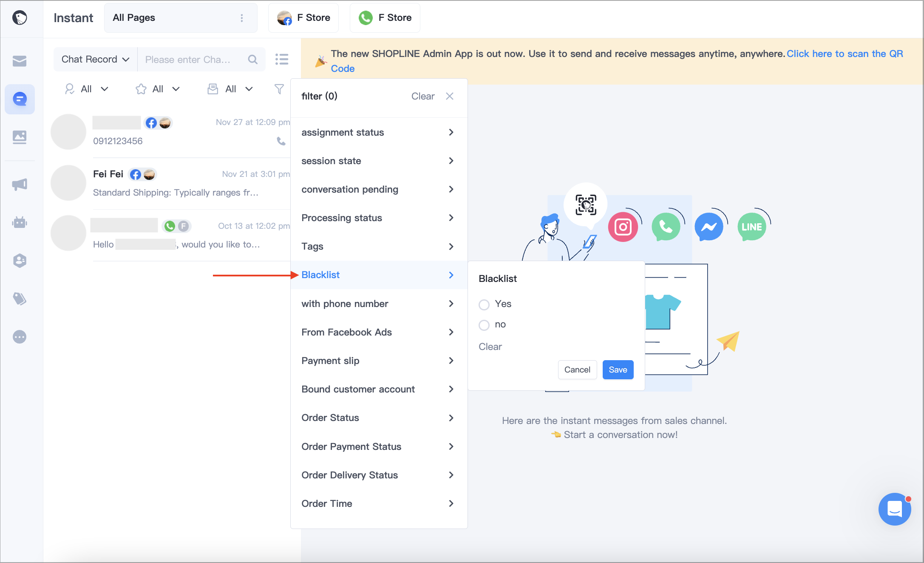Expand the Processing status filter
The width and height of the screenshot is (924, 563).
click(379, 218)
